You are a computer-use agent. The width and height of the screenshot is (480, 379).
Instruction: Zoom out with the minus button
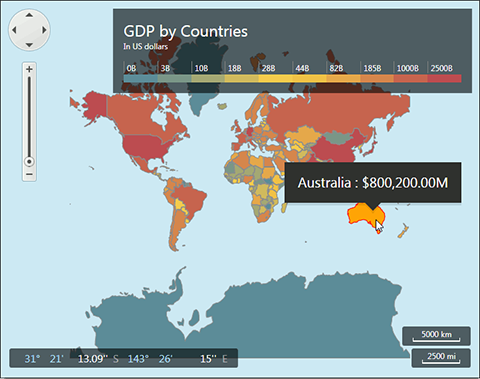pos(29,174)
